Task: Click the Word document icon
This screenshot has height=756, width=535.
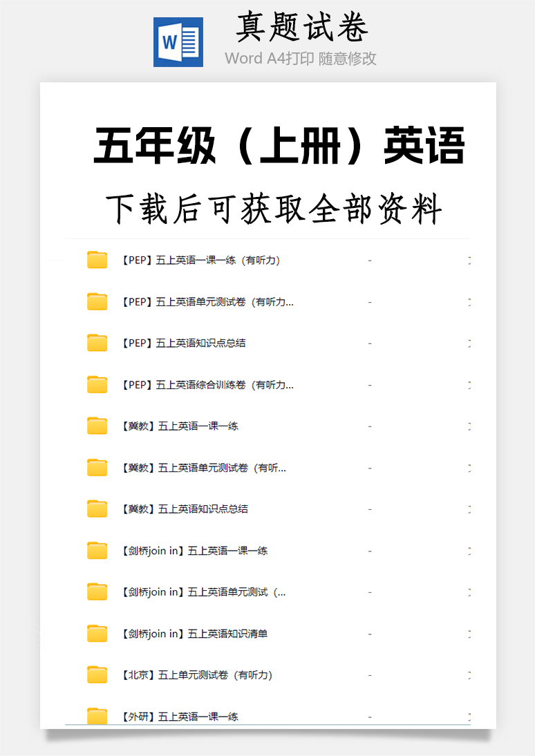Action: (x=178, y=42)
